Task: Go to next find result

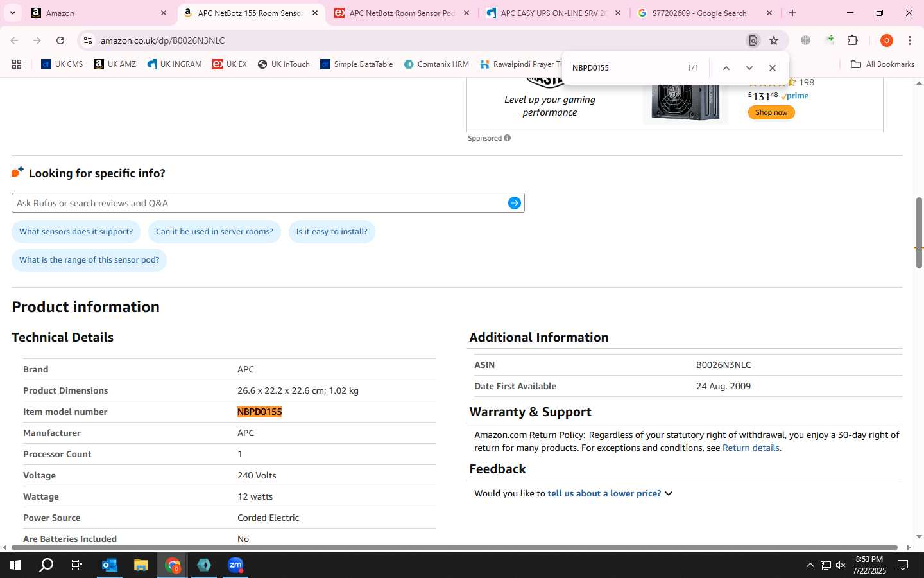Action: click(749, 68)
